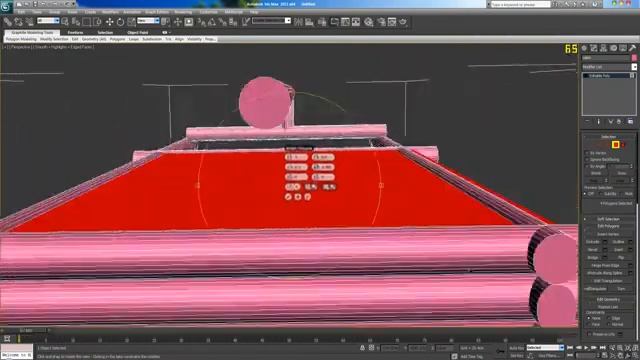Viewport: 640px width, 360px height.
Task: Click the Hinge From Edge button
Action: coord(607,265)
